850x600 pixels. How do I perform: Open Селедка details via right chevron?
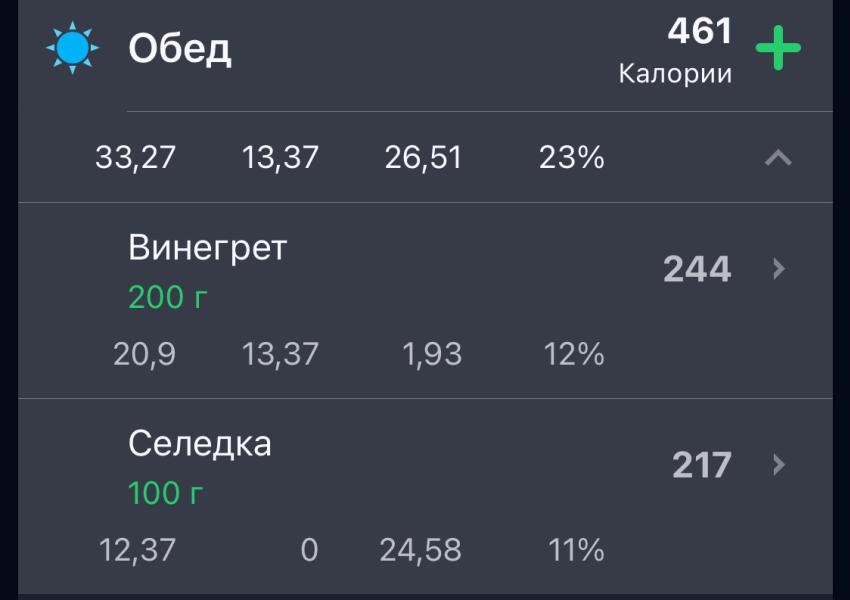pos(779,464)
